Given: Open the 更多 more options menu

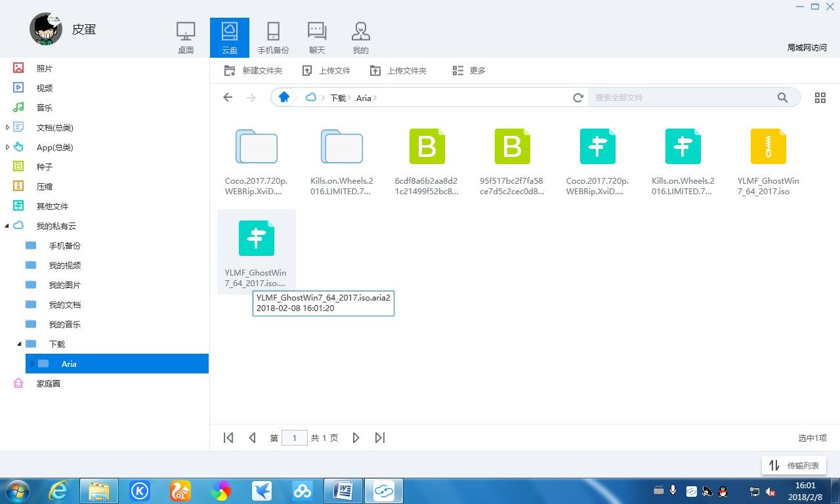Looking at the screenshot, I should pos(469,70).
